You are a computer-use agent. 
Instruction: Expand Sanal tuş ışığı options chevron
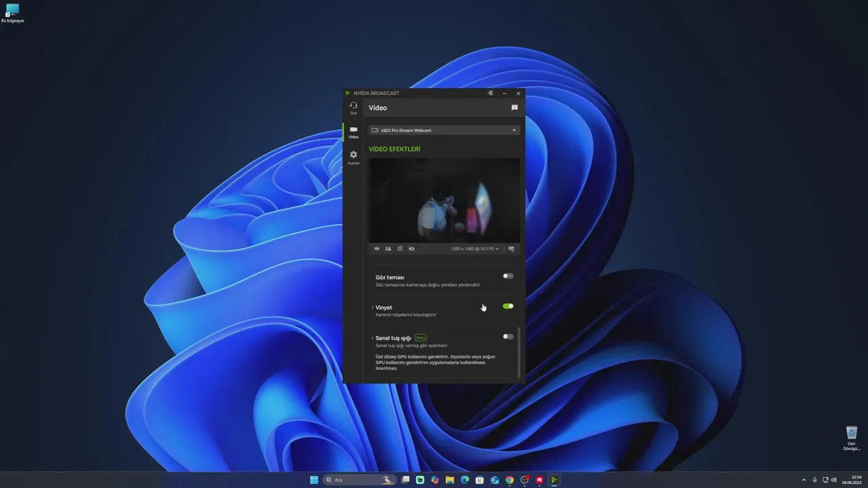tap(372, 338)
